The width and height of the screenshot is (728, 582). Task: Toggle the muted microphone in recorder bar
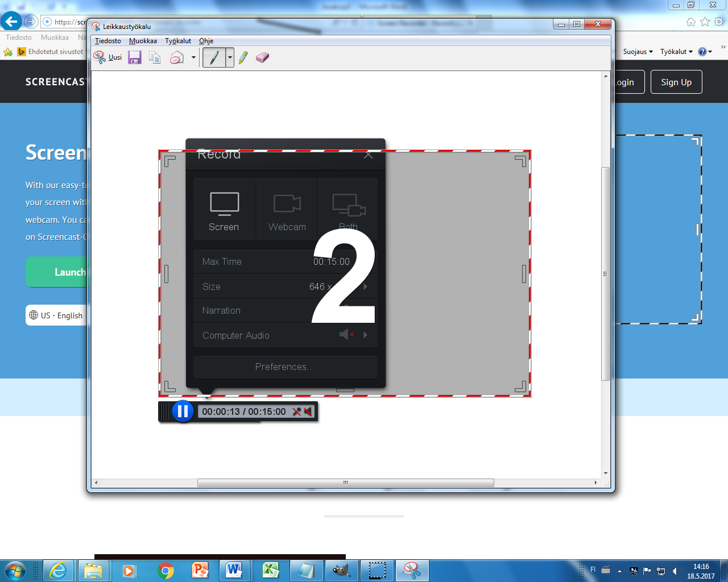pyautogui.click(x=296, y=411)
